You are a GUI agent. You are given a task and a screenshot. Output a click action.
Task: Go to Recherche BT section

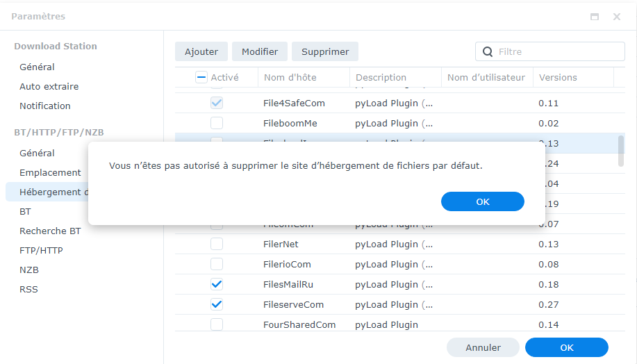coord(50,231)
